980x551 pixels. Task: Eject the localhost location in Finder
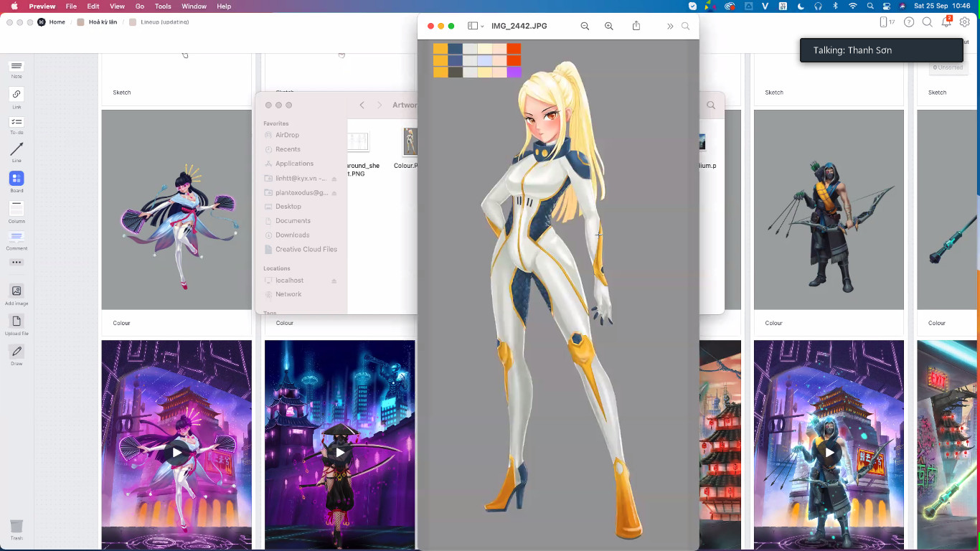(x=334, y=281)
